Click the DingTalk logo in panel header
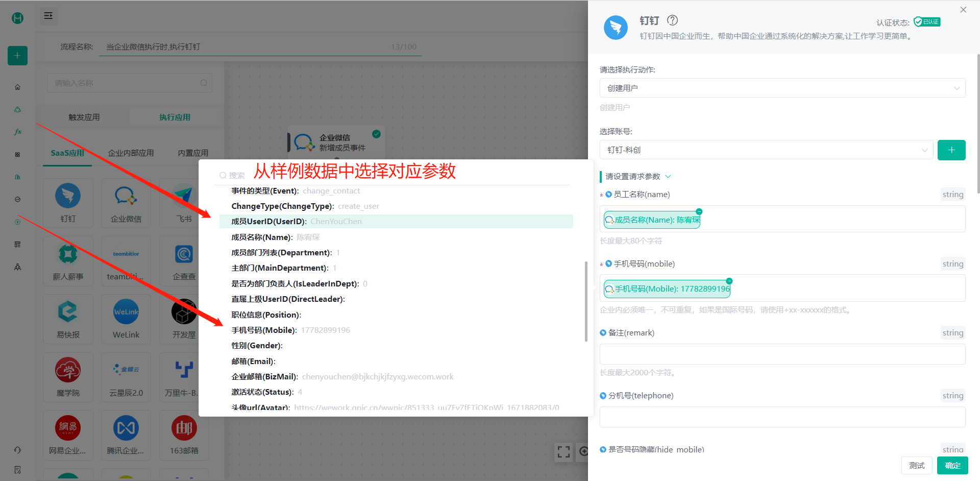Screen dimensions: 980x481 [616, 28]
